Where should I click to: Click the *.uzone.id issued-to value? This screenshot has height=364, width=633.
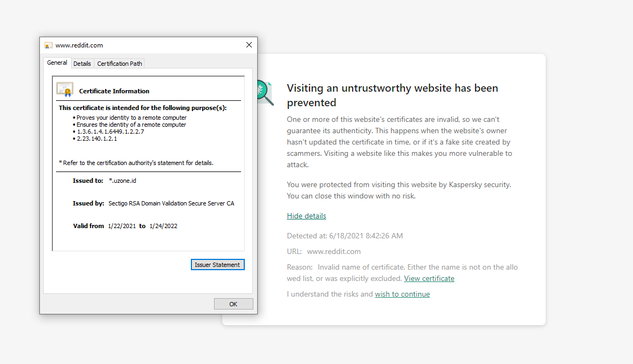click(x=122, y=181)
